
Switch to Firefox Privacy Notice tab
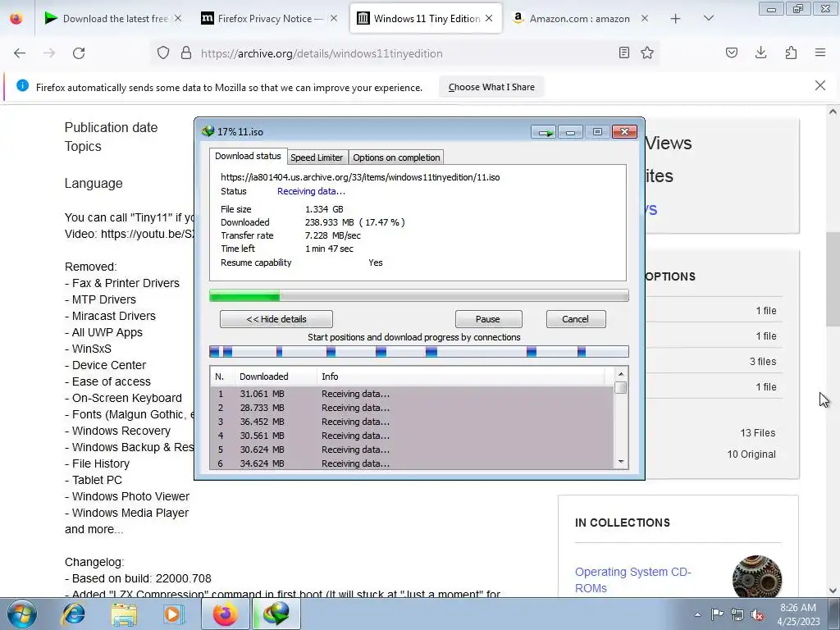[269, 19]
